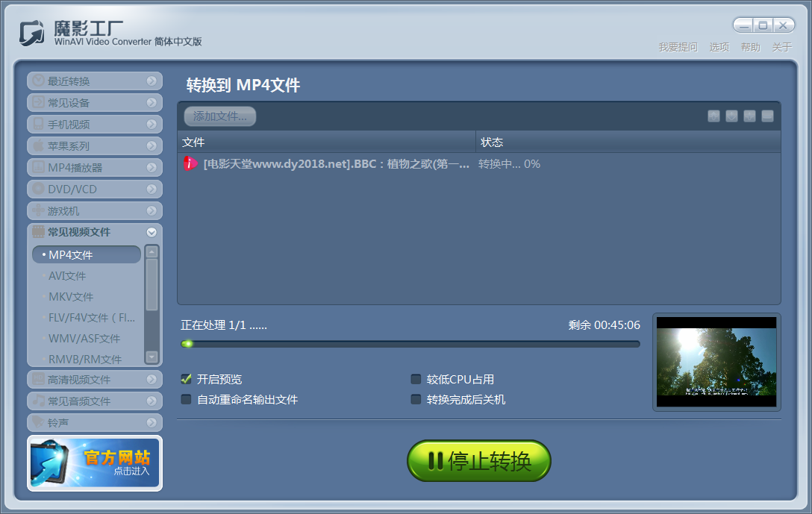Image resolution: width=812 pixels, height=514 pixels.
Task: Expand arrow on the 游戏机 row
Action: pos(152,210)
